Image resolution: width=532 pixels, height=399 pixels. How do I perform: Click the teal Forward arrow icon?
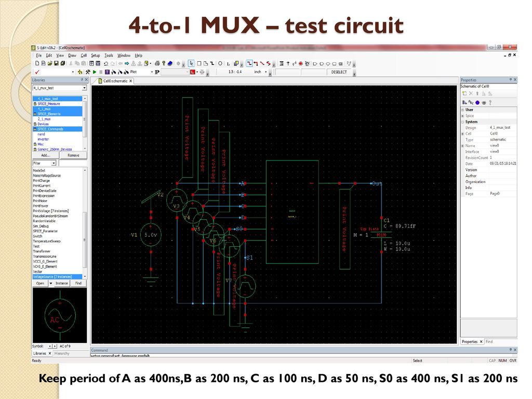point(127,63)
